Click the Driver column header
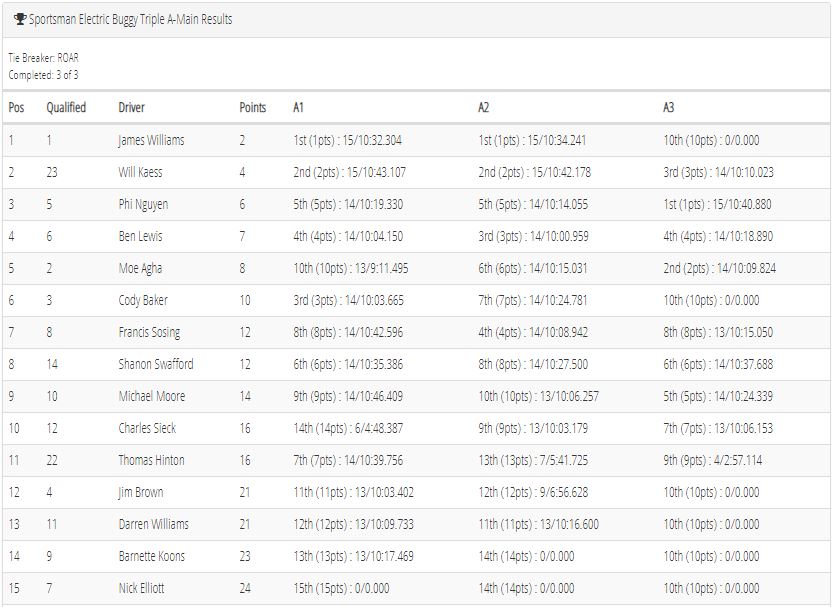 tap(131, 107)
